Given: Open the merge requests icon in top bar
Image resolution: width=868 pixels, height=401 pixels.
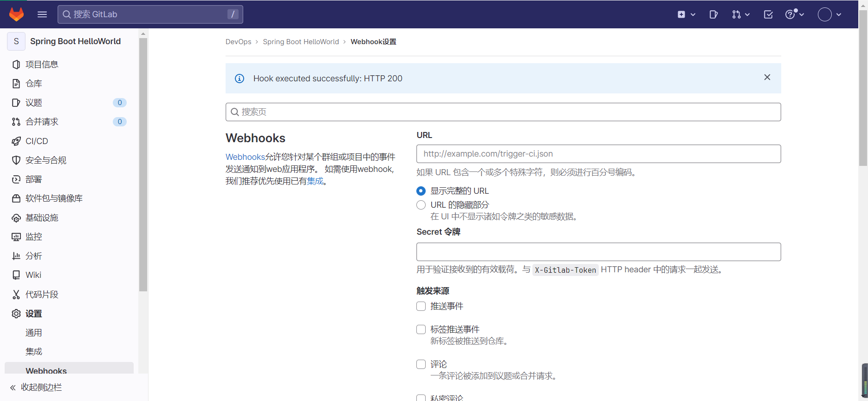Looking at the screenshot, I should pos(737,14).
